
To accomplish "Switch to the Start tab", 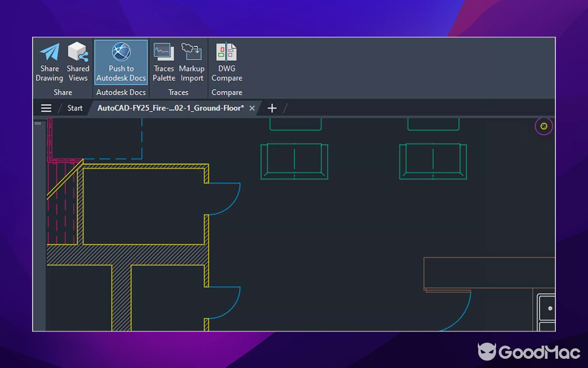I will (x=74, y=108).
